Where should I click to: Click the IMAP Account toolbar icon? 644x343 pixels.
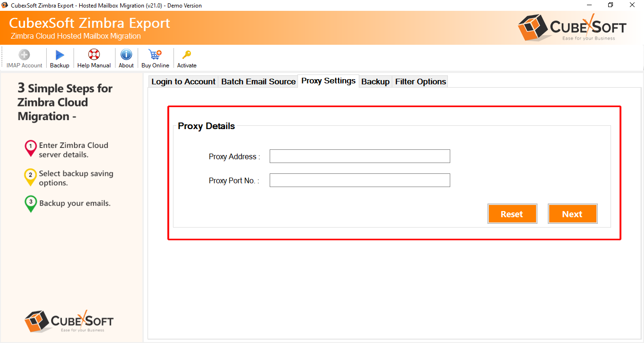[25, 55]
